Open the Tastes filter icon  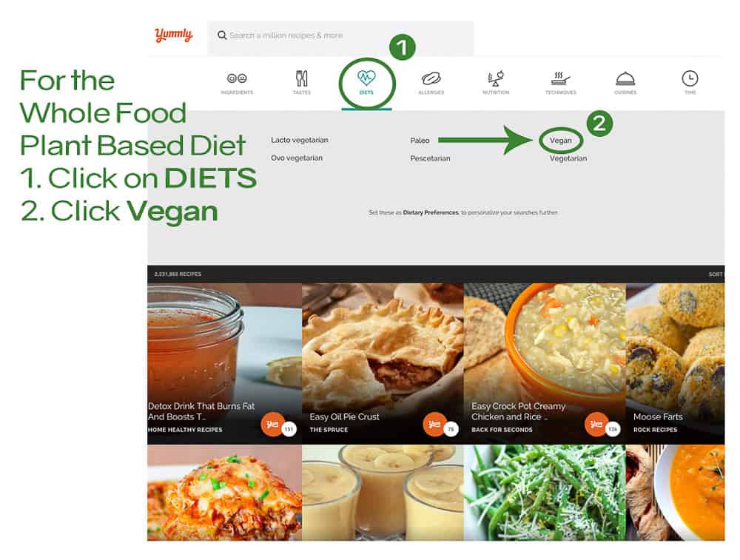click(302, 78)
